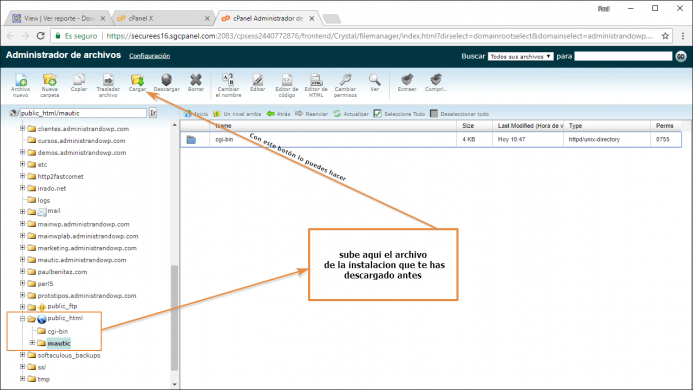Click the browser address bar URL
The image size is (693, 390).
point(379,36)
